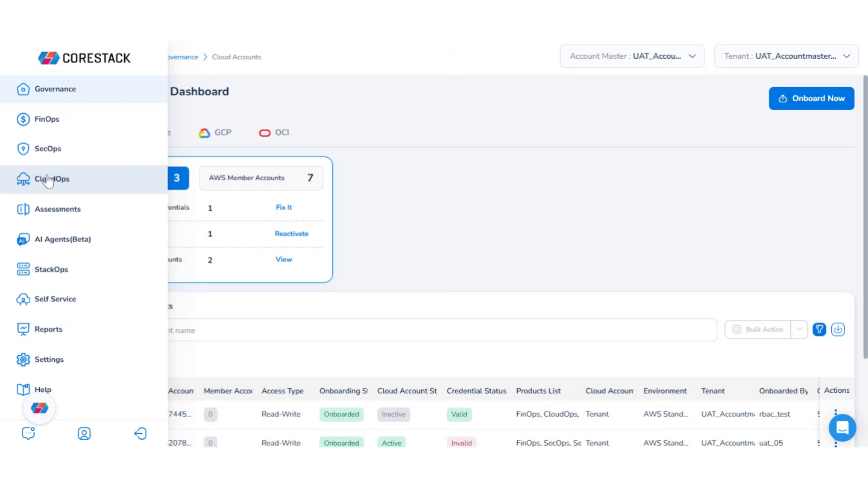Open the feedback chat icon at sidebar bottom
The height and width of the screenshot is (488, 868).
coord(28,433)
